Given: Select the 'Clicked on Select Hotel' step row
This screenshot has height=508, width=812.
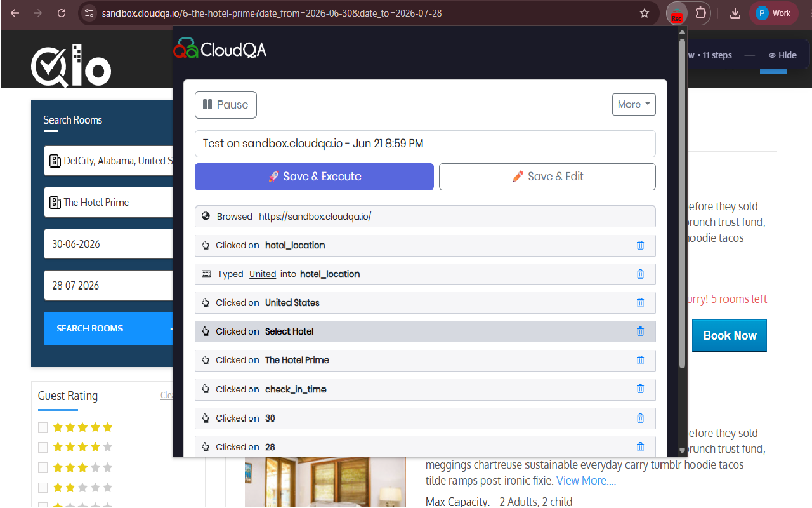Looking at the screenshot, I should tap(425, 331).
